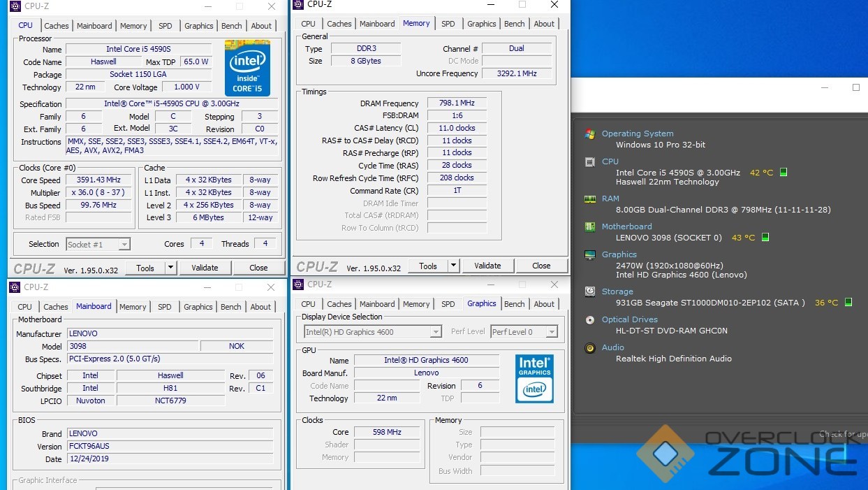Click the CPU temperature indicator bar
Image resolution: width=868 pixels, height=490 pixels.
point(784,173)
